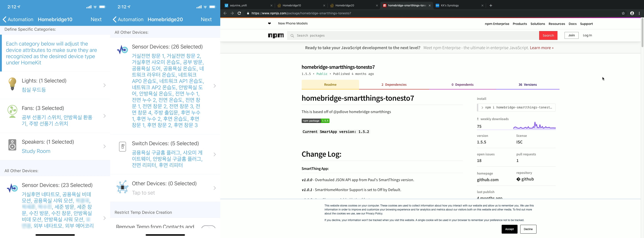Screen dimensions: 644x238
Task: Click the github repository diamond icon
Action: 518,179
